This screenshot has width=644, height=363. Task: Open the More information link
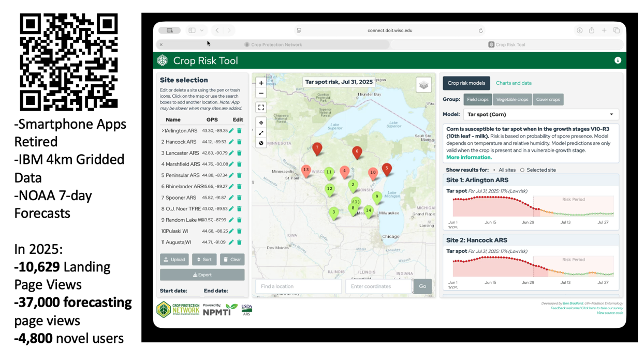coord(469,157)
